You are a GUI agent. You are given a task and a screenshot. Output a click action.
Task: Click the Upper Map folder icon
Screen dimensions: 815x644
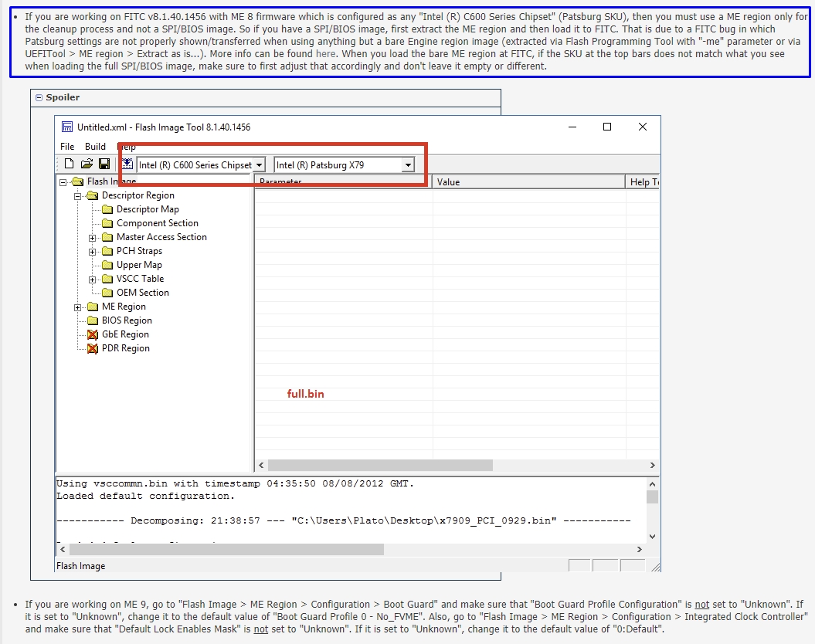click(x=107, y=265)
